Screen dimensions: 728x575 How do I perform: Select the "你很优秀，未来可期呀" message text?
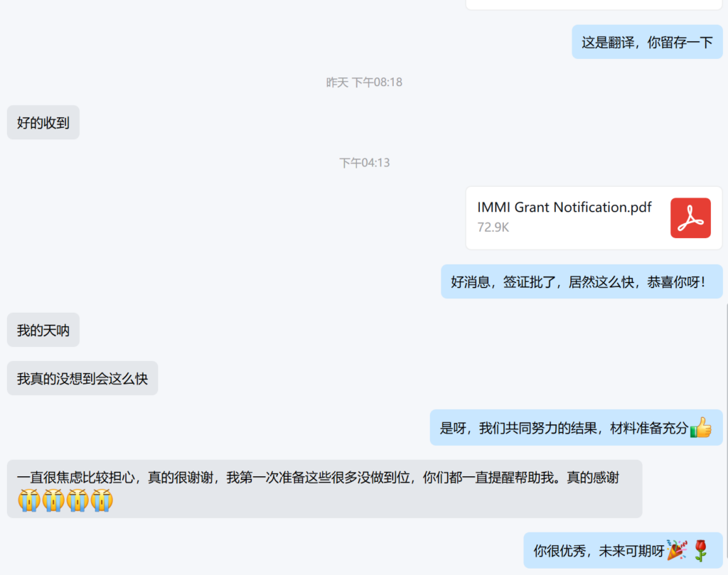click(x=598, y=550)
